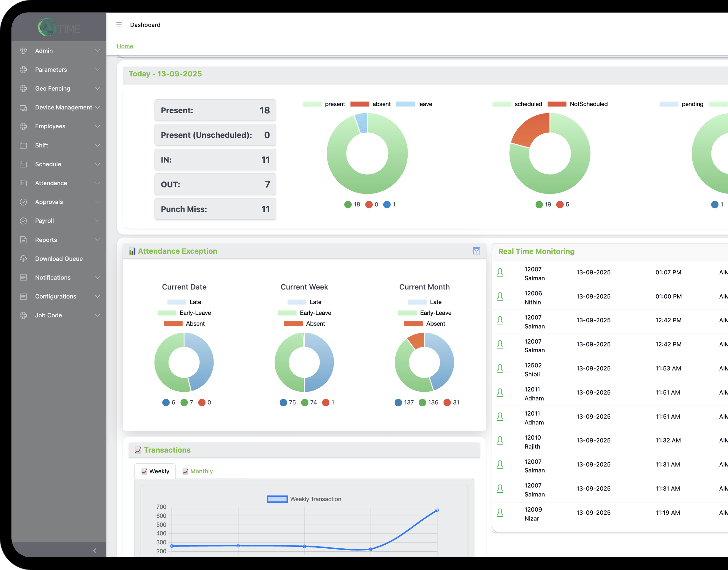The image size is (728, 570).
Task: Switch to the Monthly transactions tab
Action: tap(198, 471)
